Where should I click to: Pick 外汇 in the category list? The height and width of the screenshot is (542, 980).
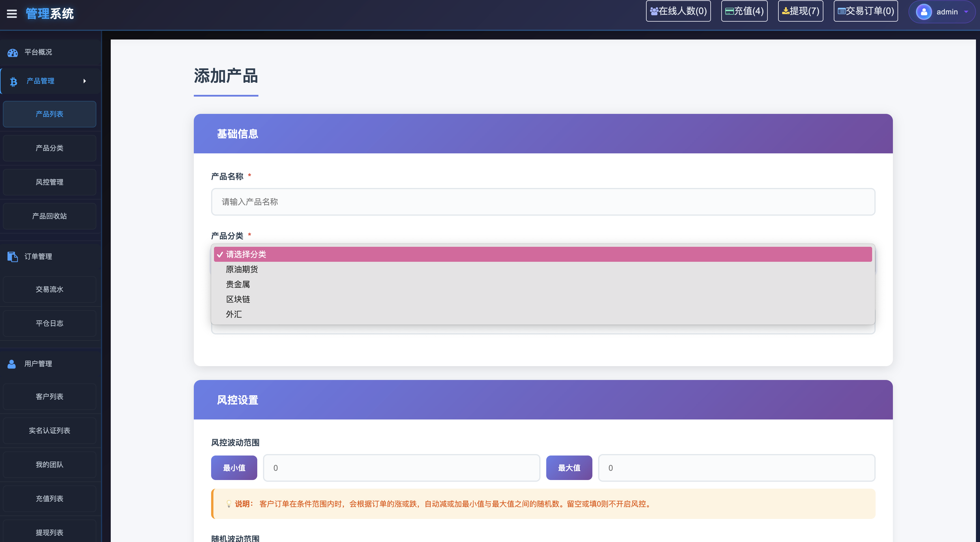(234, 314)
